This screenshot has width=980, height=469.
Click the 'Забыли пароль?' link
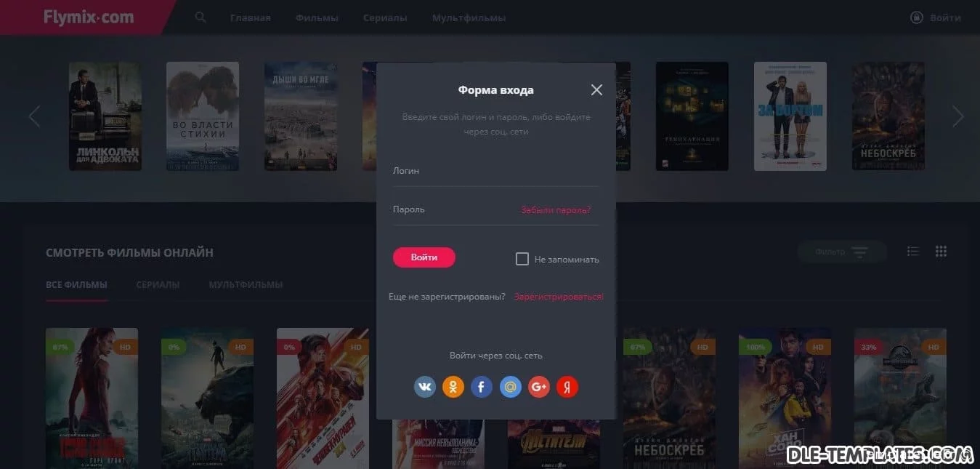556,210
